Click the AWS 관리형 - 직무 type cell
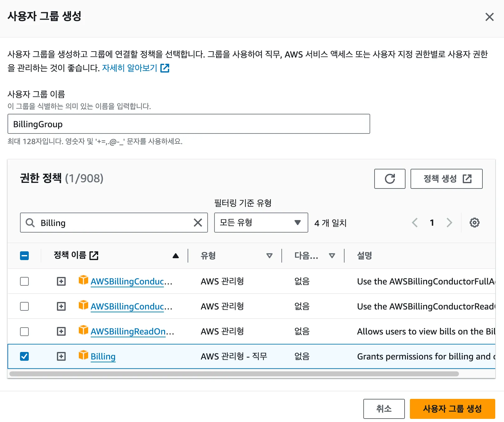Screen dimensions: 504x422 click(234, 356)
